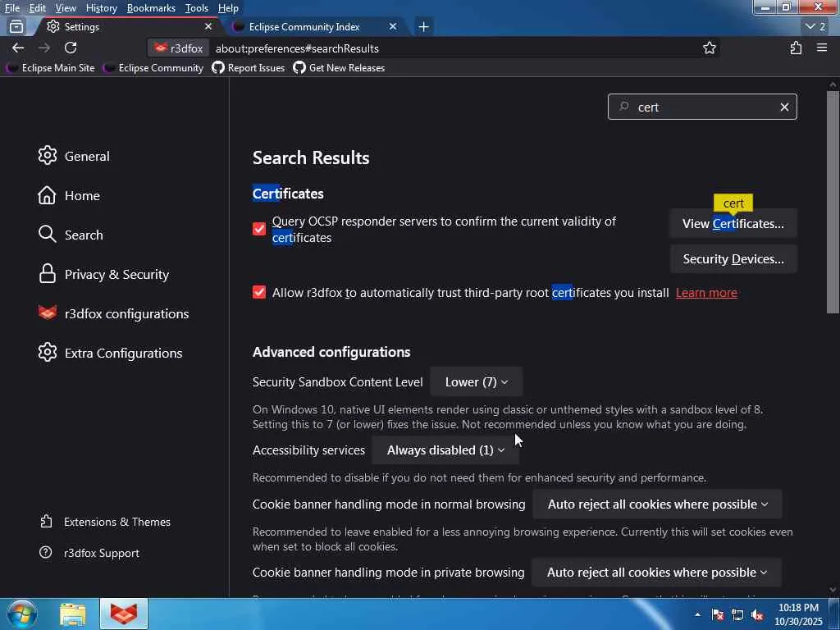Uncheck Query OCSP responder servers checkbox
840x630 pixels.
(259, 229)
